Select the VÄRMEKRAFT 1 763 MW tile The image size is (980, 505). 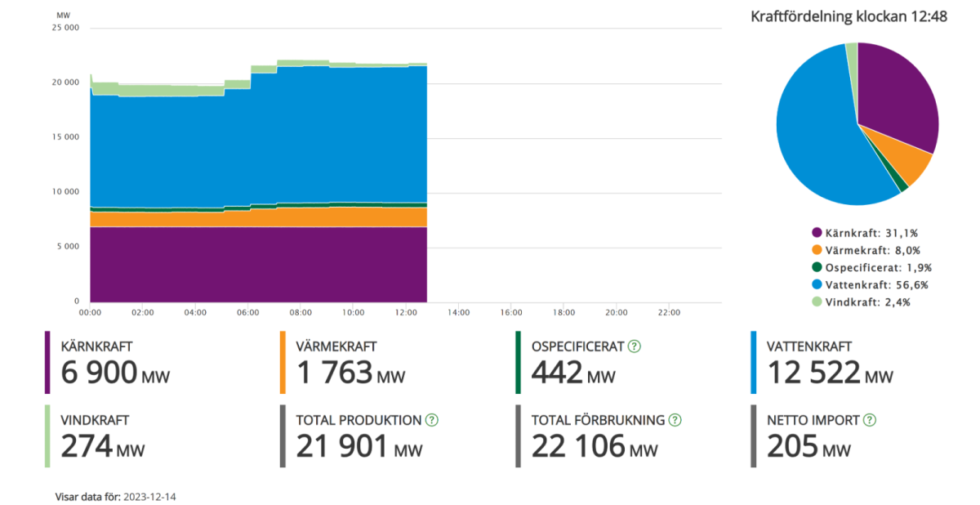tap(350, 362)
